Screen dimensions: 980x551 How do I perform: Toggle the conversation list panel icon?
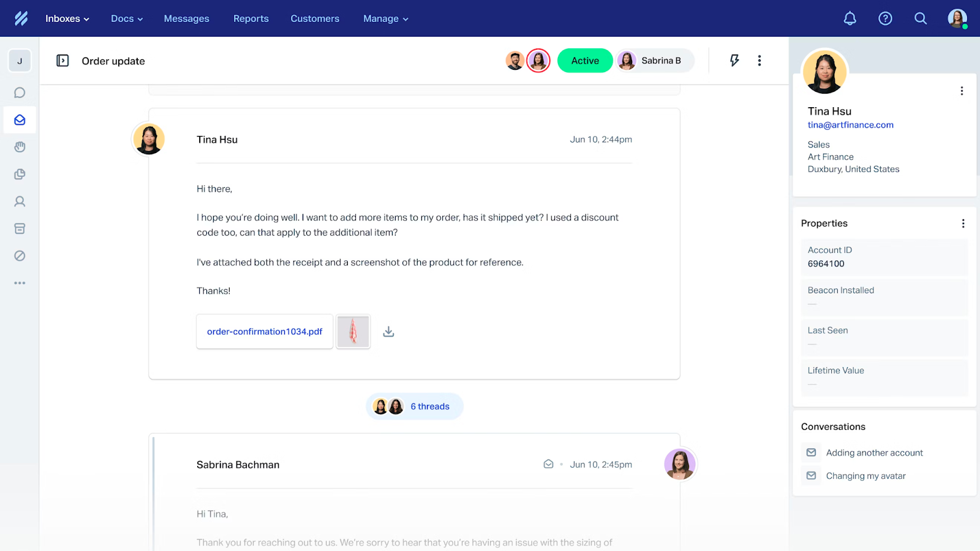pyautogui.click(x=62, y=61)
